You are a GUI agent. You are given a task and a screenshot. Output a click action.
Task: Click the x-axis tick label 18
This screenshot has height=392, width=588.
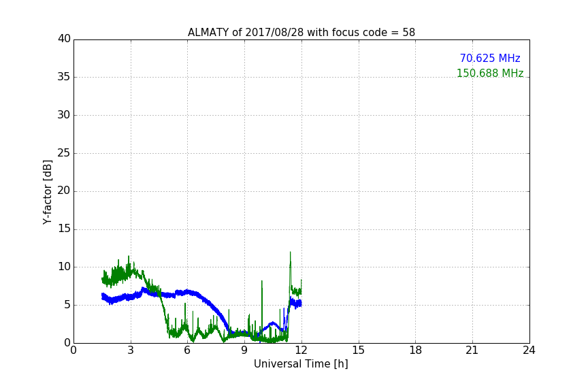pyautogui.click(x=416, y=350)
